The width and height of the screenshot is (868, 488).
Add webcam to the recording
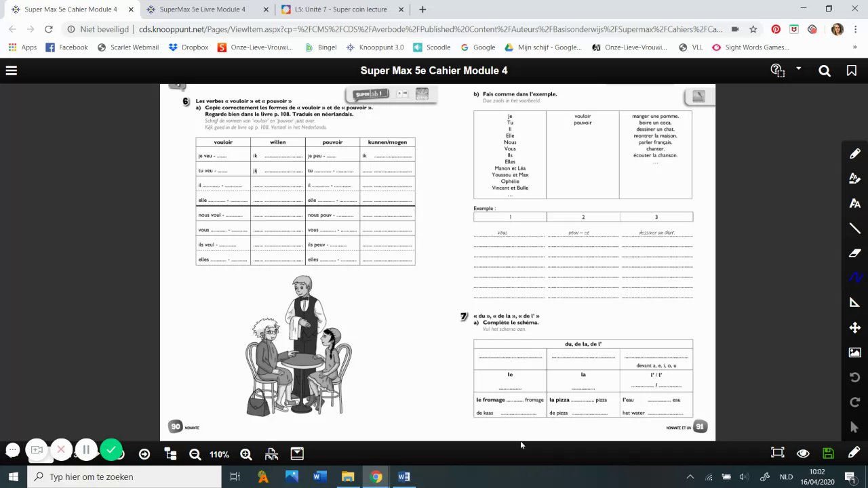[x=37, y=450]
